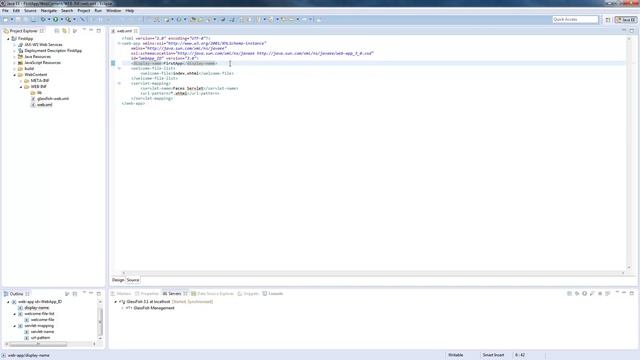Switch to the web.xml editor tab

(124, 31)
